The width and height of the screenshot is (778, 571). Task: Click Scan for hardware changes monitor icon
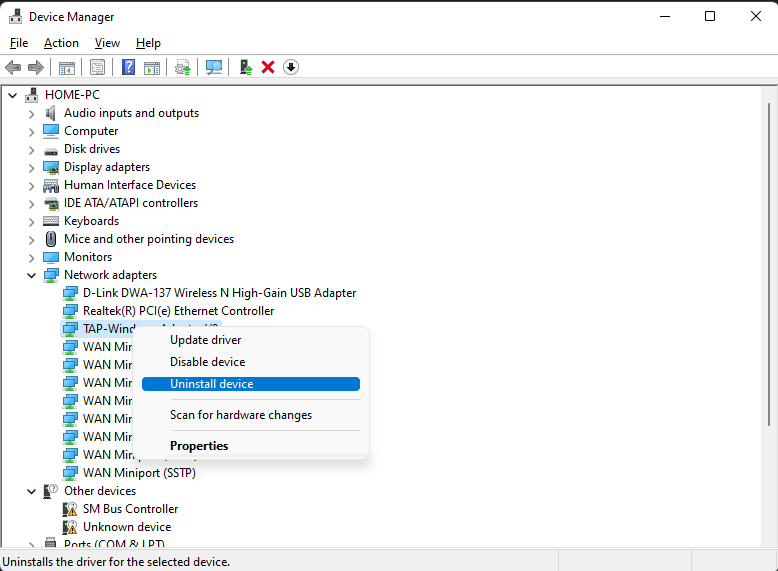(x=213, y=67)
